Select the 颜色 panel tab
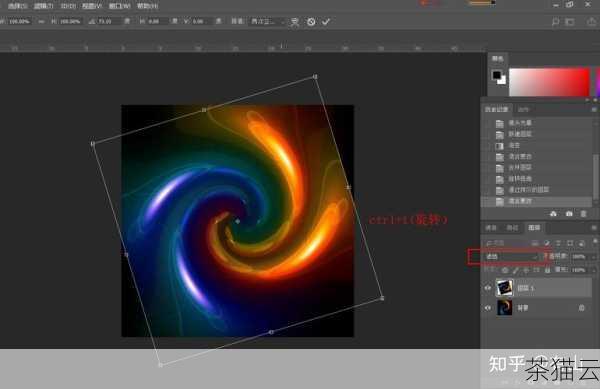The width and height of the screenshot is (600, 389). pyautogui.click(x=497, y=59)
